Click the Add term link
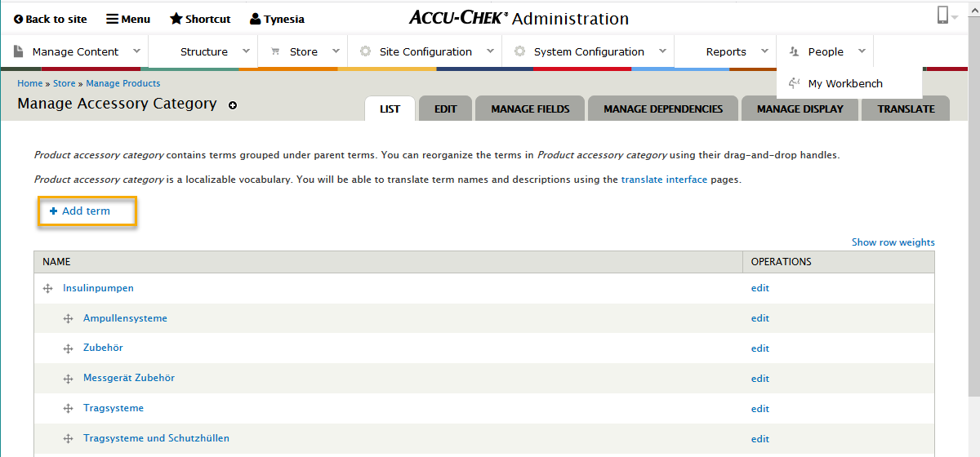 pos(86,211)
